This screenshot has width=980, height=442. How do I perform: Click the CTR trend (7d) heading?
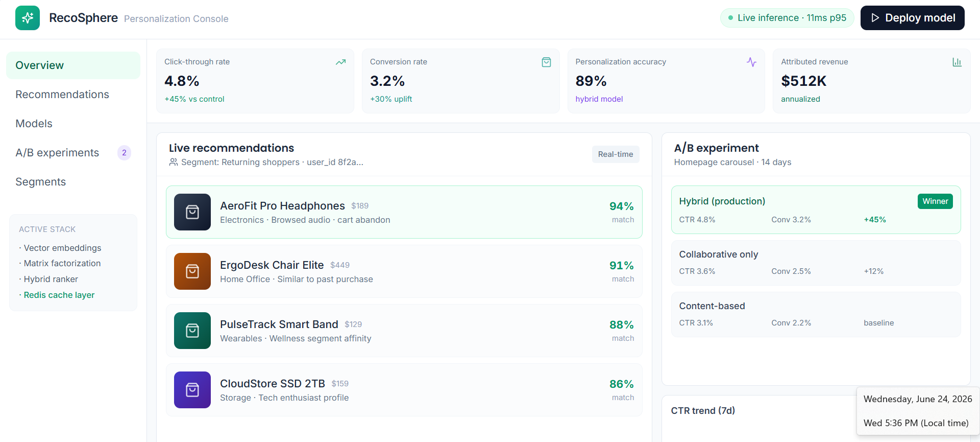703,411
